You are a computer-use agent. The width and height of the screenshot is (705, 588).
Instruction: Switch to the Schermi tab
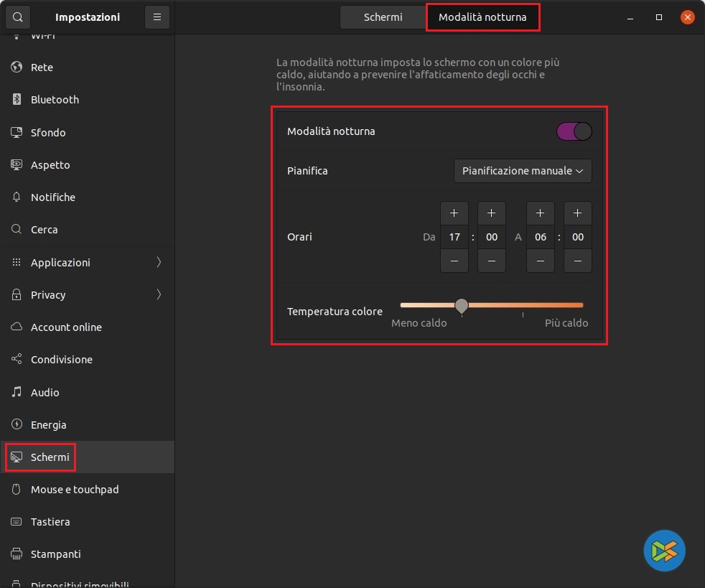tap(383, 17)
